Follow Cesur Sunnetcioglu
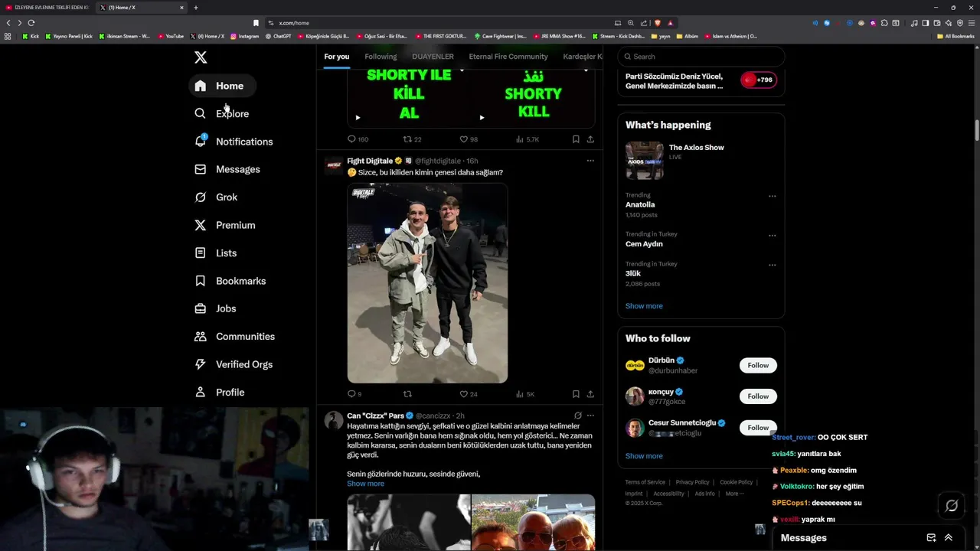980x551 pixels. (758, 427)
